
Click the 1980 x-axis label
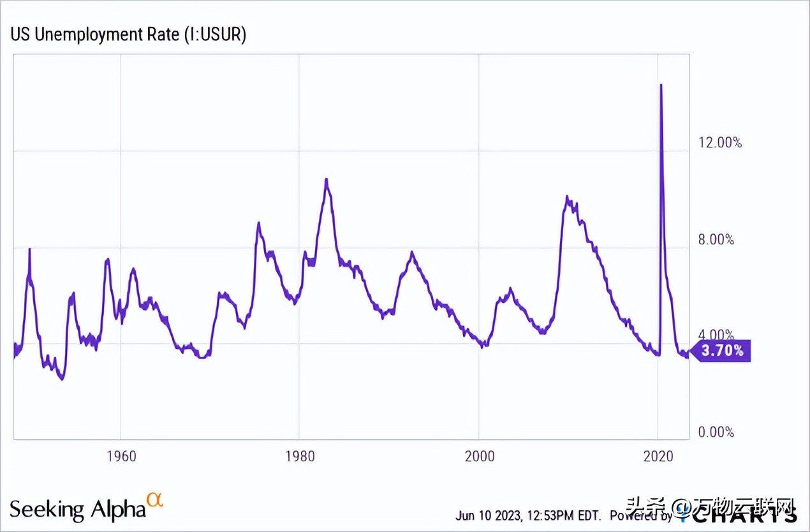pos(300,456)
